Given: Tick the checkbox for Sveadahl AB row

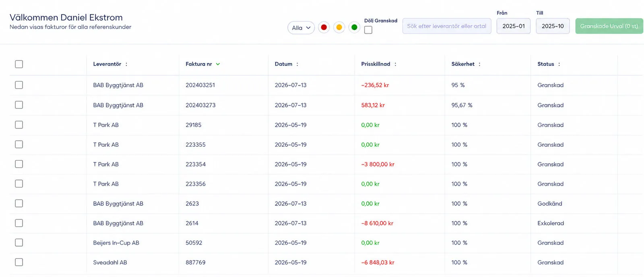Looking at the screenshot, I should pos(19,262).
